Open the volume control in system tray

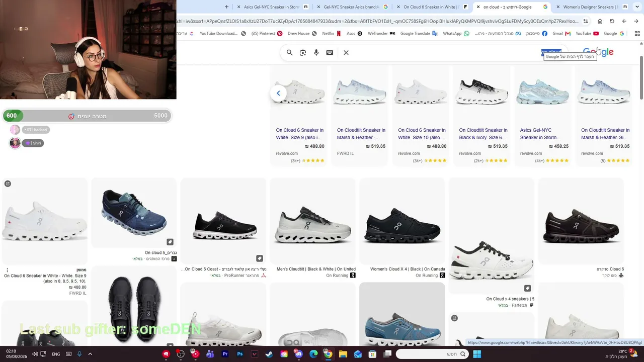click(x=35, y=354)
